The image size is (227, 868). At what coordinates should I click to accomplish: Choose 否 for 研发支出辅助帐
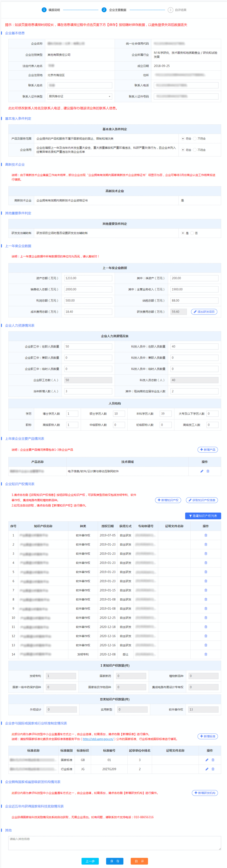pos(192,233)
